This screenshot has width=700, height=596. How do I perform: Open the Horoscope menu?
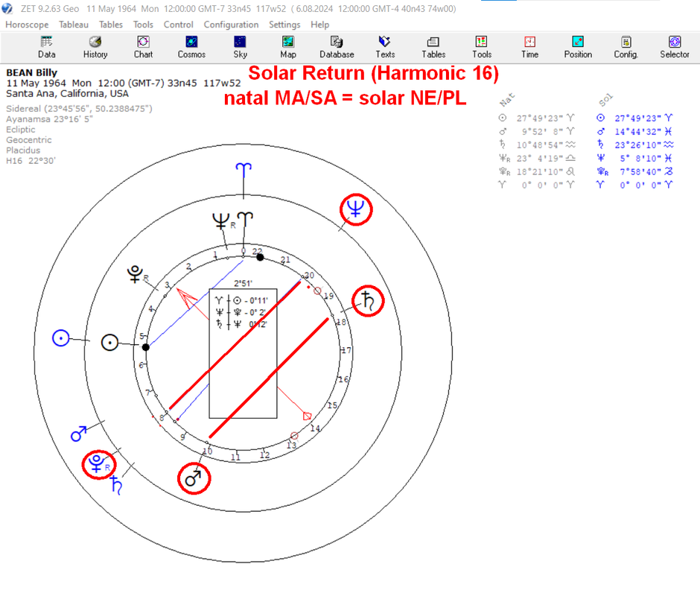click(x=27, y=25)
